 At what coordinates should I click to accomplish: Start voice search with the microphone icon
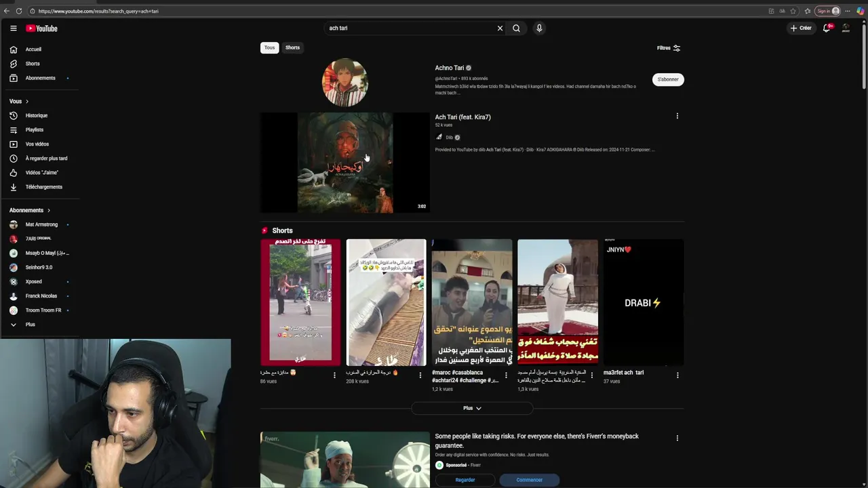click(539, 28)
